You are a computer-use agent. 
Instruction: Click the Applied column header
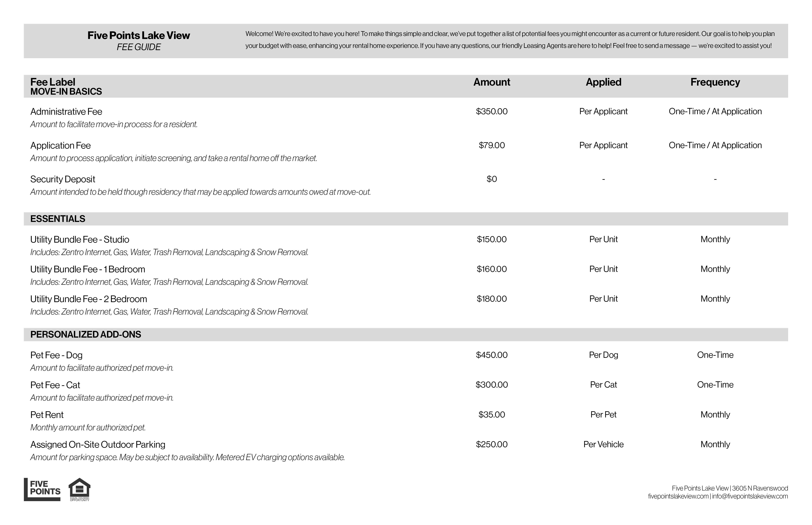pyautogui.click(x=603, y=82)
